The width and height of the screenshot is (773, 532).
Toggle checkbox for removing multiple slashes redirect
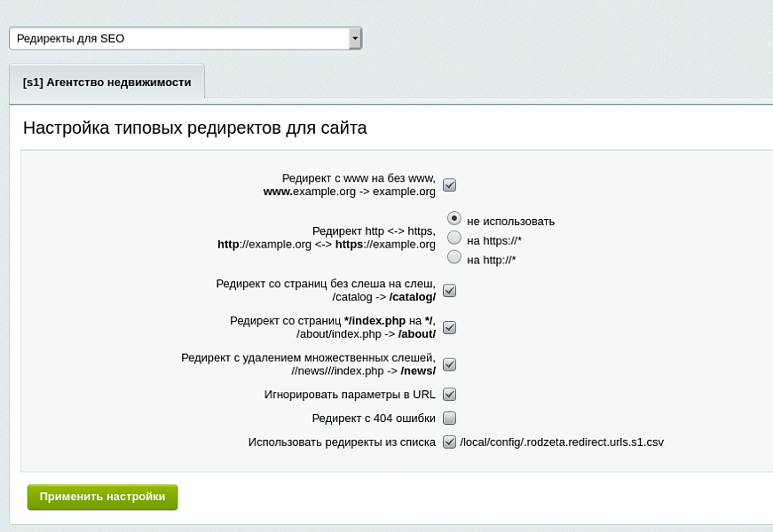[449, 364]
